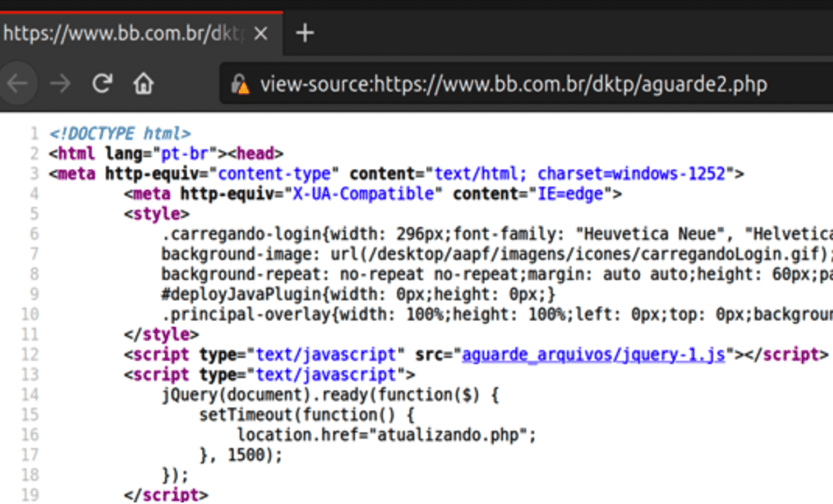Click the 1500 timeout value
Image resolution: width=833 pixels, height=504 pixels.
pyautogui.click(x=246, y=455)
